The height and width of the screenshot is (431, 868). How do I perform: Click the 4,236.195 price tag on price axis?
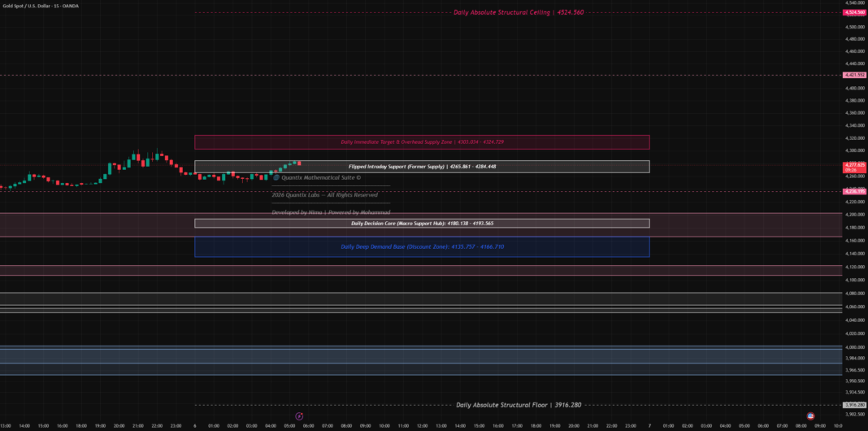(x=854, y=191)
